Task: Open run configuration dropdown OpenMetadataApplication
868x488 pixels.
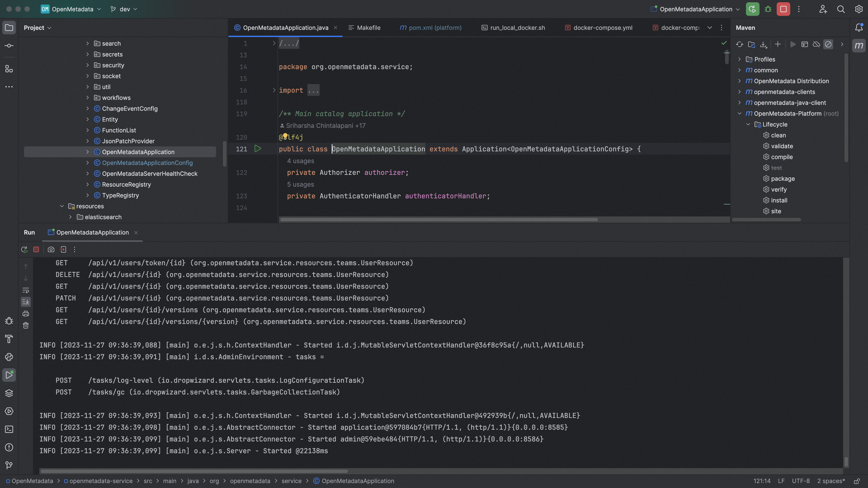Action: [696, 9]
